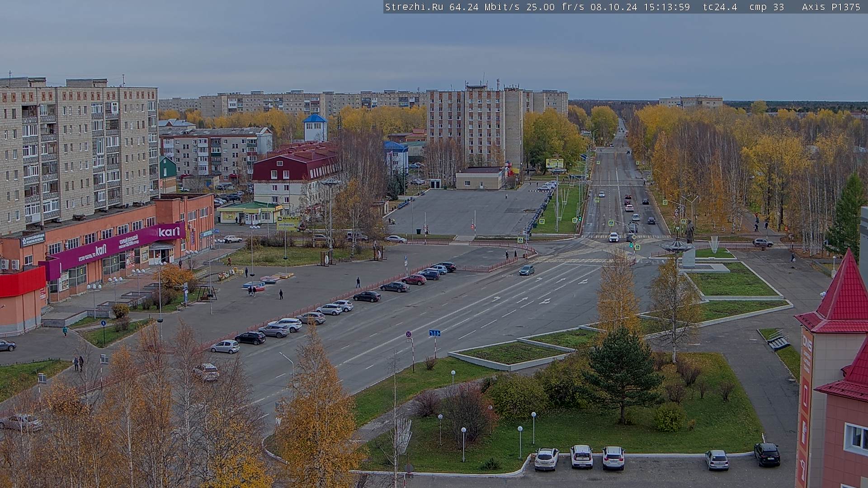Select the "64.24 Mbit/s" bitrate readout
The image size is (868, 488).
[484, 7]
